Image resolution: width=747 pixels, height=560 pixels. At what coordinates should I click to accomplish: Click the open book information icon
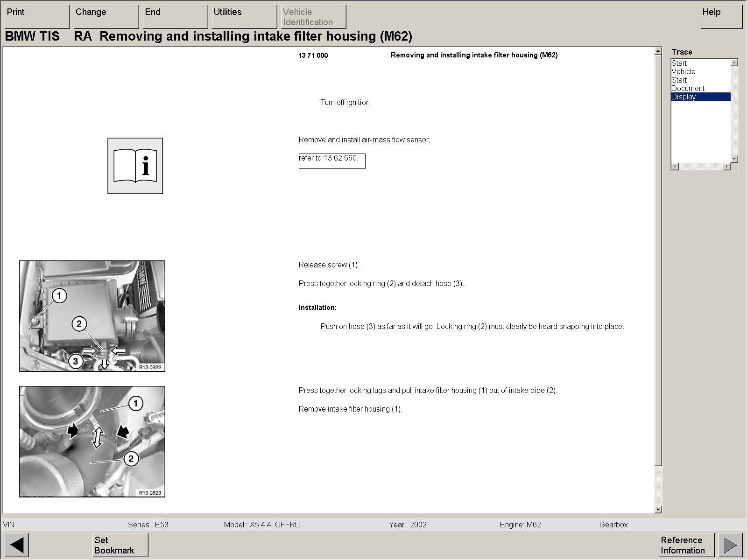[135, 166]
